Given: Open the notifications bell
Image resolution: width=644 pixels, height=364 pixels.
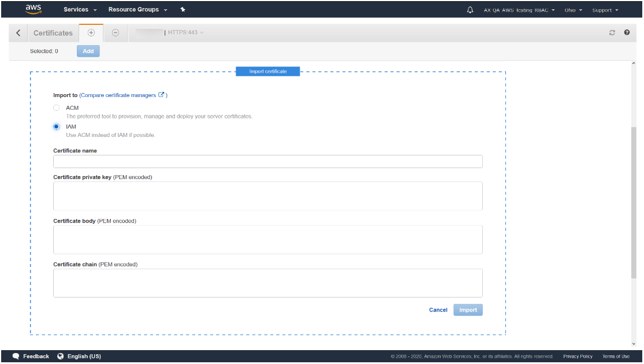Looking at the screenshot, I should tap(470, 10).
